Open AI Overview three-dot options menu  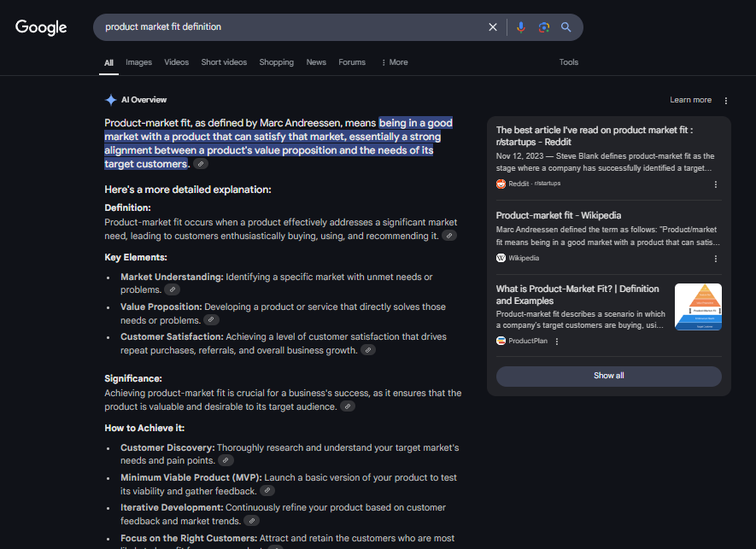pos(725,100)
